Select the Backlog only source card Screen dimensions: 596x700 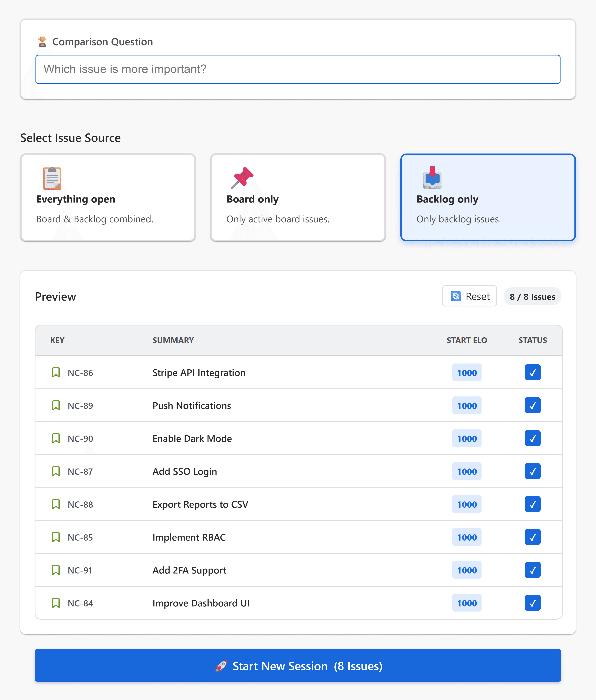(488, 198)
